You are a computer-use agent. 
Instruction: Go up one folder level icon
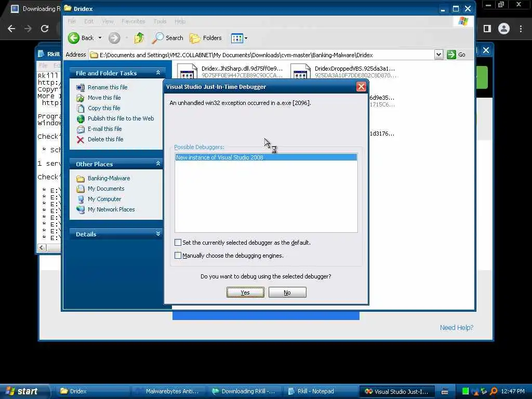(139, 38)
